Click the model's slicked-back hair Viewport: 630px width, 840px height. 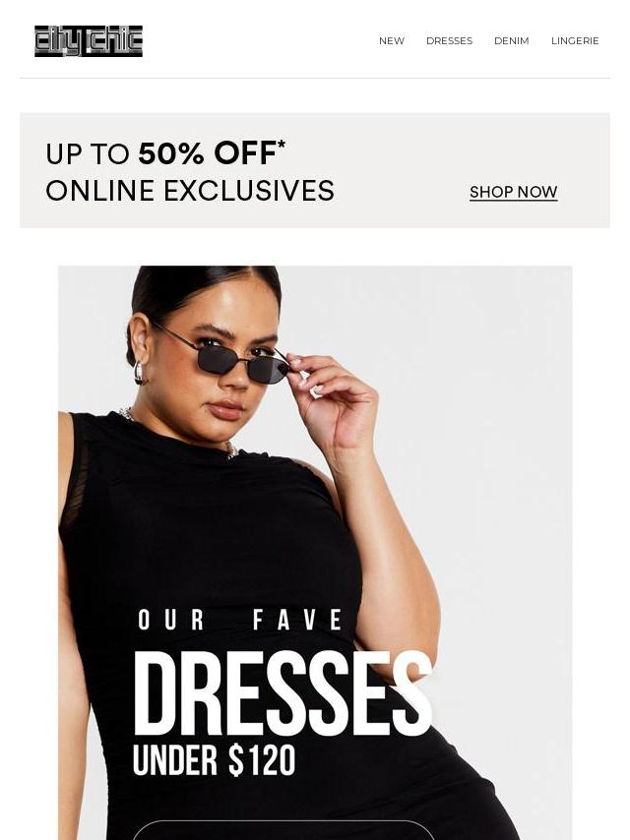coord(204,293)
